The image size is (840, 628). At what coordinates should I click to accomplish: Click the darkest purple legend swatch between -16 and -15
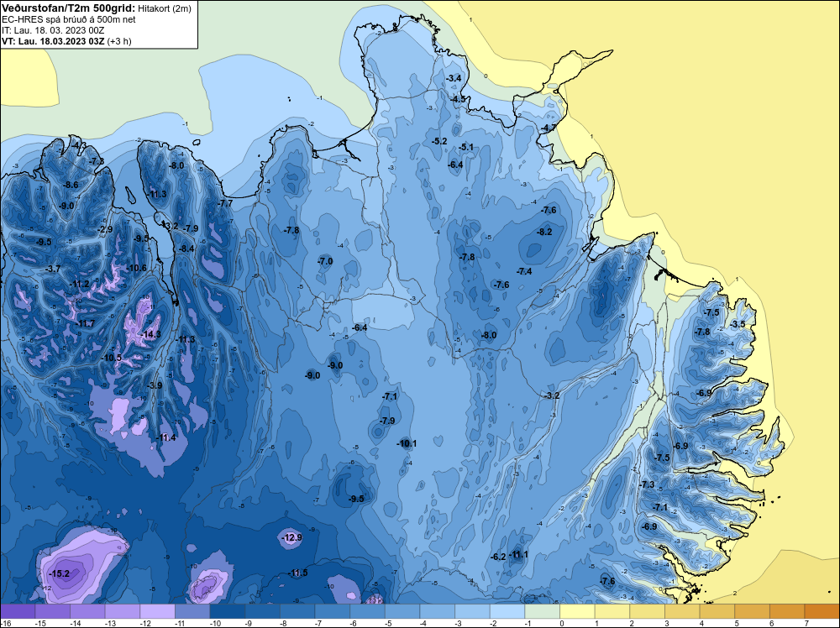click(18, 611)
